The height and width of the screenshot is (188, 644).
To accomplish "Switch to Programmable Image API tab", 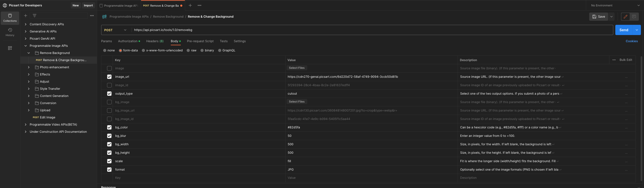I will (x=119, y=5).
